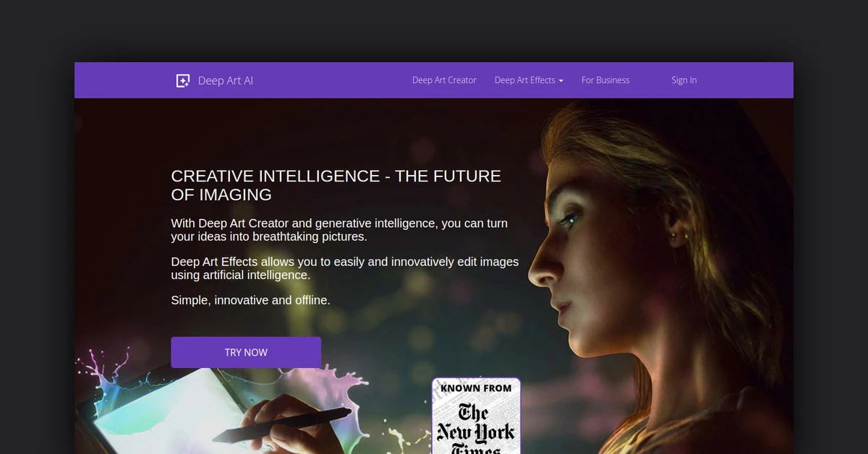Click the woman's face in hero image
The width and height of the screenshot is (868, 454).
[x=579, y=267]
